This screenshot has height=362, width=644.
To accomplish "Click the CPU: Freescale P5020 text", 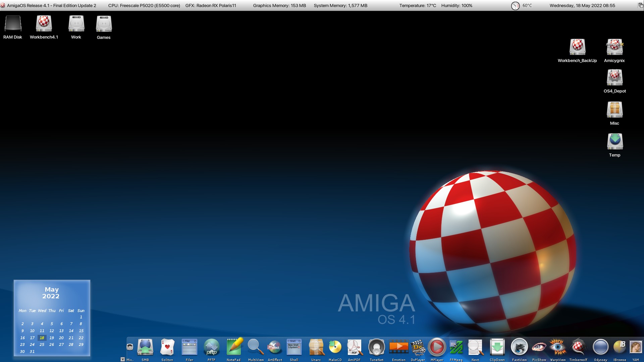I will pyautogui.click(x=144, y=6).
